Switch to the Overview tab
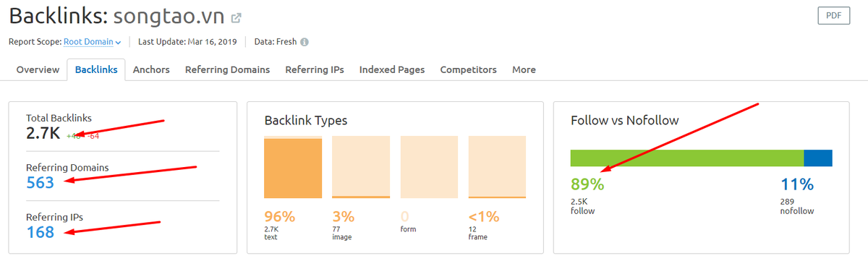The image size is (868, 269). coord(38,69)
